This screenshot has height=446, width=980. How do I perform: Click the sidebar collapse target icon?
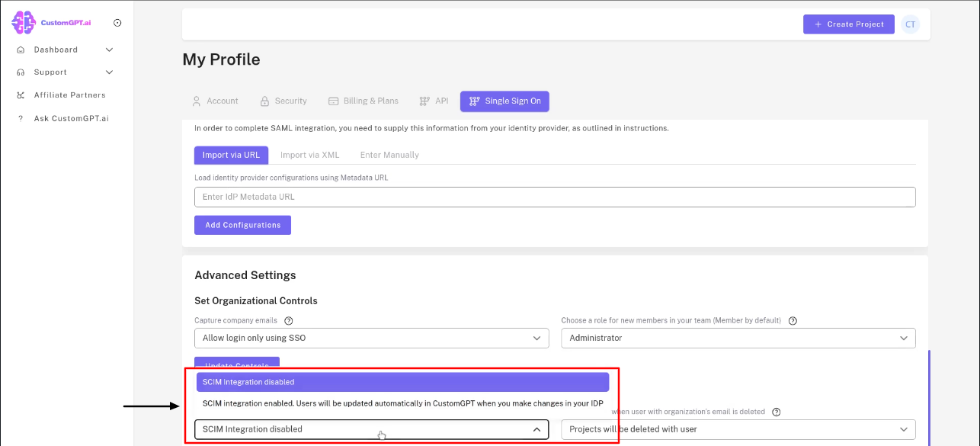117,22
